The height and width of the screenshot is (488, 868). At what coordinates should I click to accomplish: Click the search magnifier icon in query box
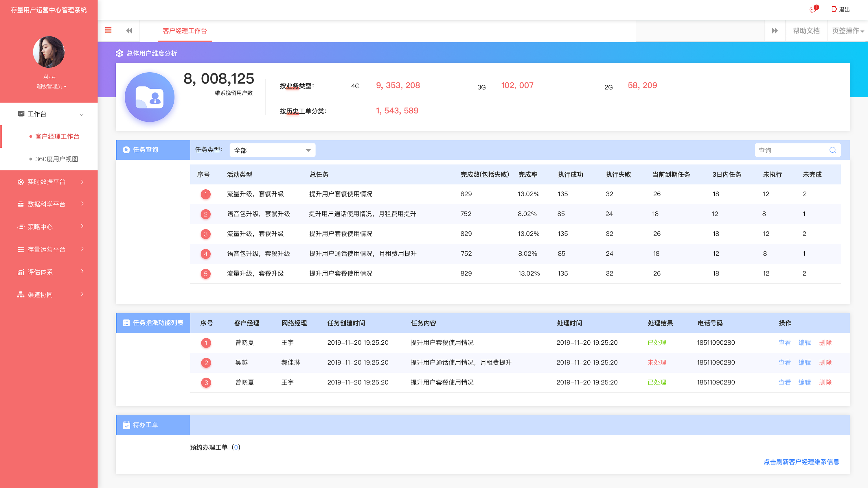point(833,150)
